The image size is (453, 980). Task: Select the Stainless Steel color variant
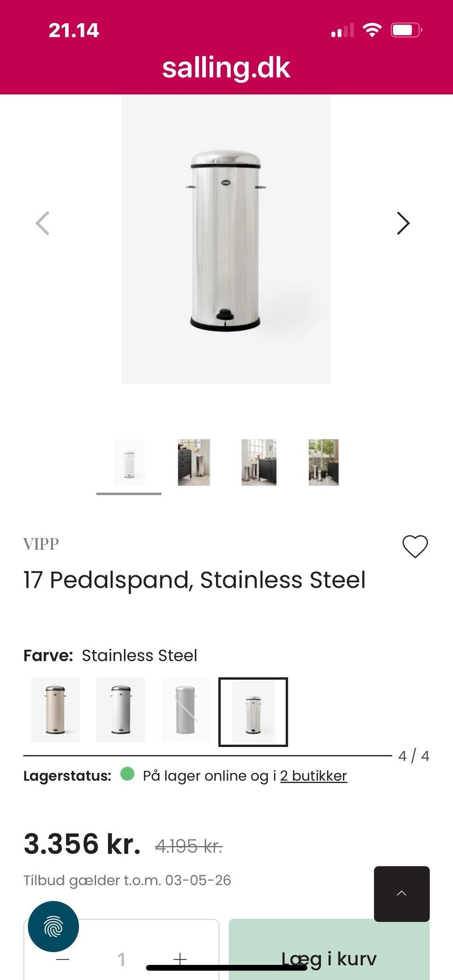tap(253, 712)
